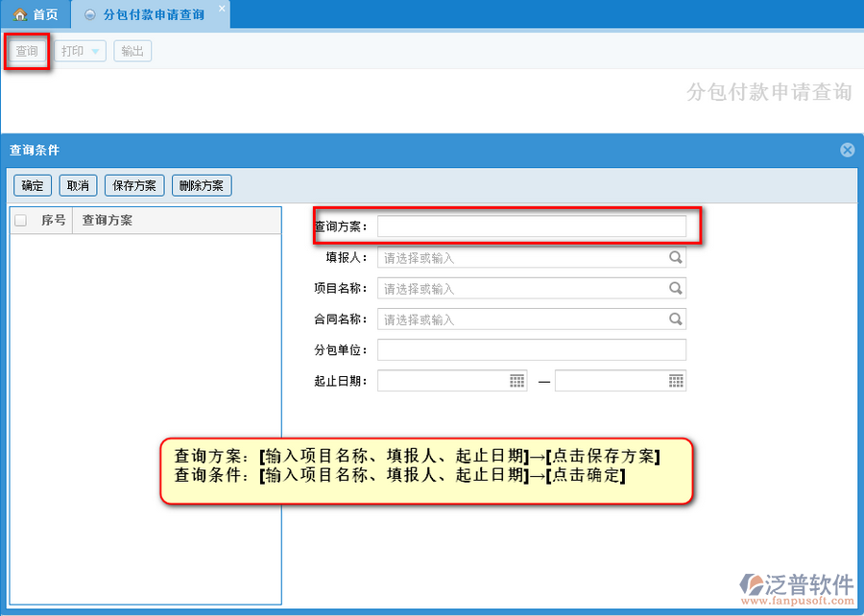Click the 序号 column header

click(54, 220)
